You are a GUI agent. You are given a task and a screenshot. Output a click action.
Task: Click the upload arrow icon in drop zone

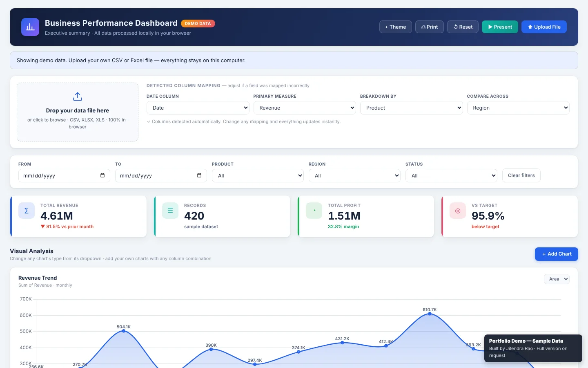pyautogui.click(x=78, y=96)
